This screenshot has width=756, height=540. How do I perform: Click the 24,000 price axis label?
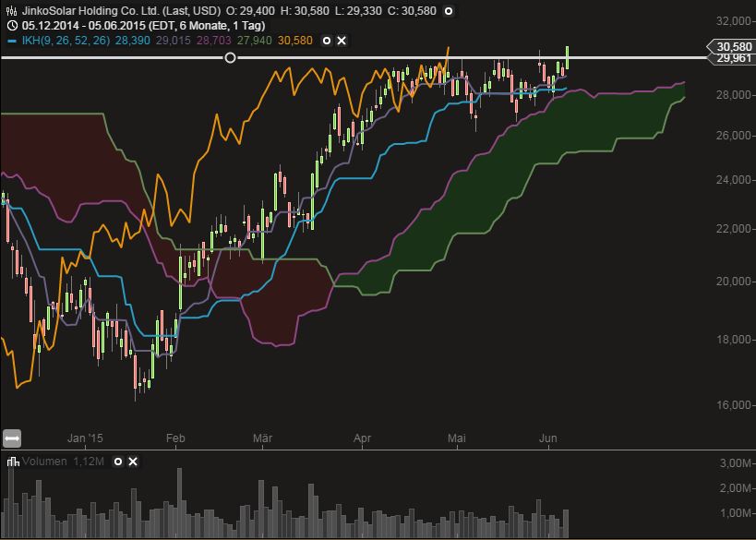733,180
